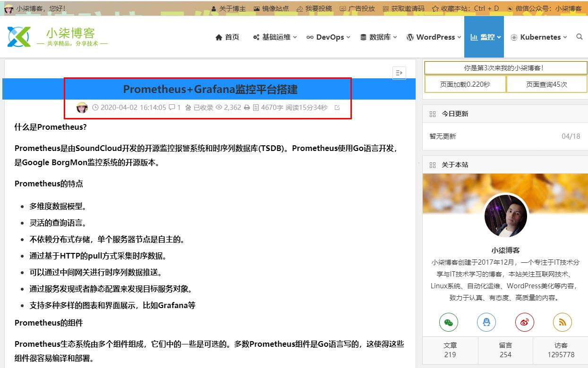Open the 广告投放 link

357,8
